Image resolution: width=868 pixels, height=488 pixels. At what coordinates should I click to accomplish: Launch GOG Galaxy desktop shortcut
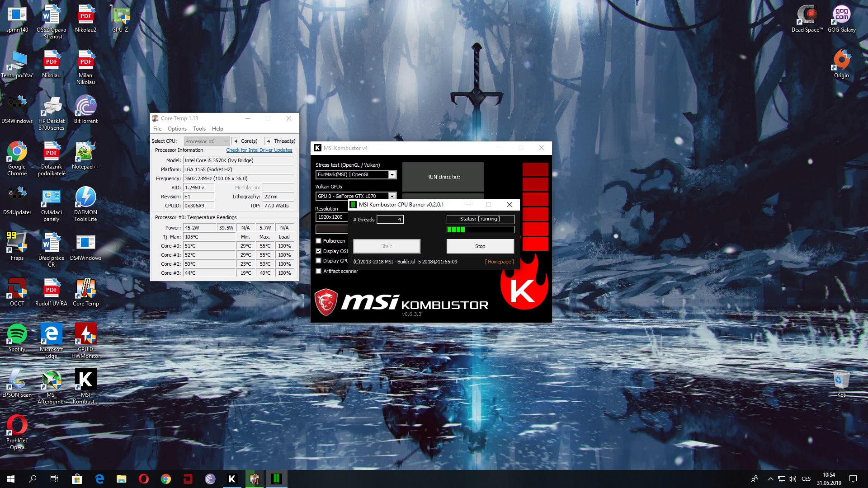[x=841, y=19]
